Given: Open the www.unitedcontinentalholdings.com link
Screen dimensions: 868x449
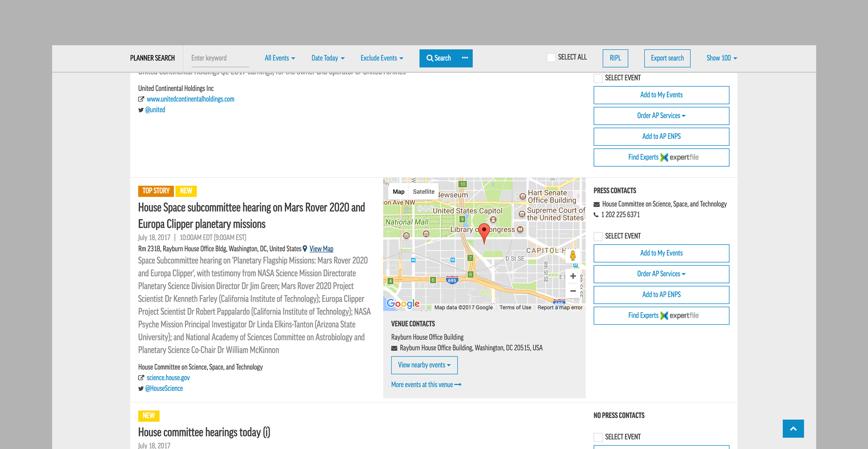Looking at the screenshot, I should click(x=191, y=99).
